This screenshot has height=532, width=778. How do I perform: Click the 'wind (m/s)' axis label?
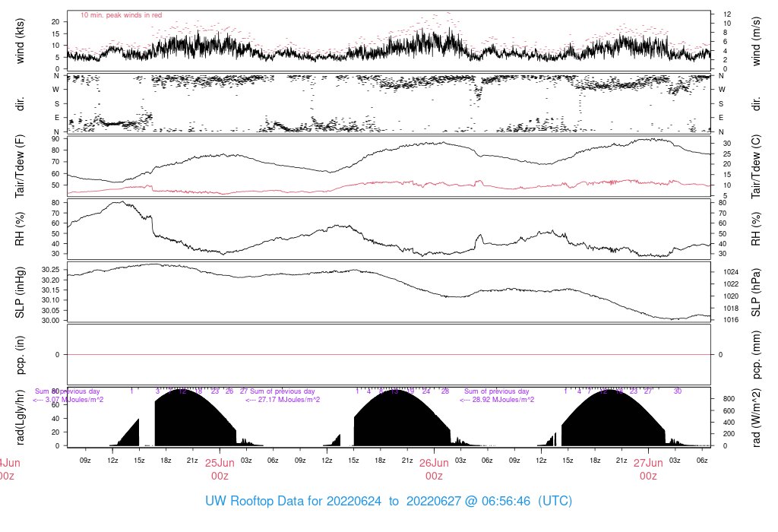[756, 41]
